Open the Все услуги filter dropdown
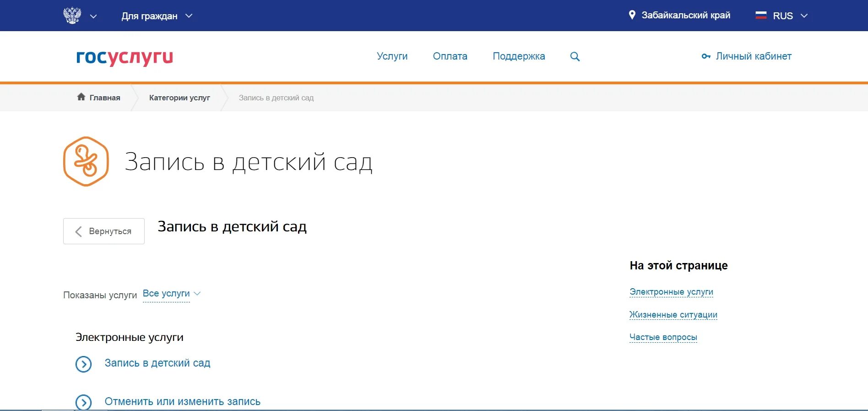Viewport: 868px width, 411px height. (172, 294)
